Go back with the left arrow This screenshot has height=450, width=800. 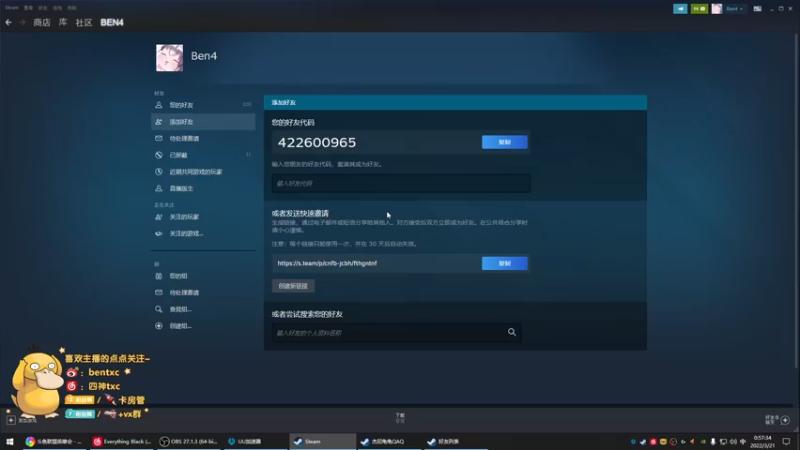pyautogui.click(x=8, y=22)
